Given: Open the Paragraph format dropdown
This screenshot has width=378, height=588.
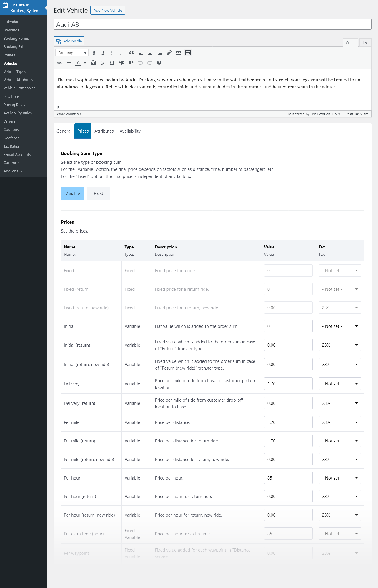Looking at the screenshot, I should [x=72, y=53].
